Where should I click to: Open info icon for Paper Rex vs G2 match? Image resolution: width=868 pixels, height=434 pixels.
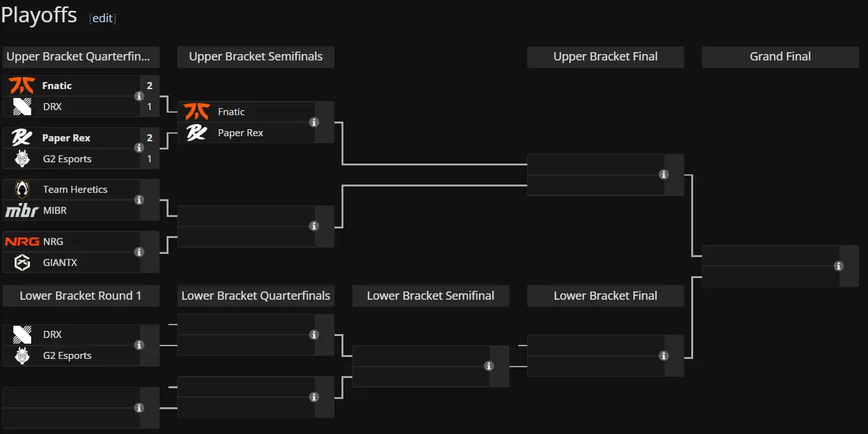pyautogui.click(x=139, y=148)
